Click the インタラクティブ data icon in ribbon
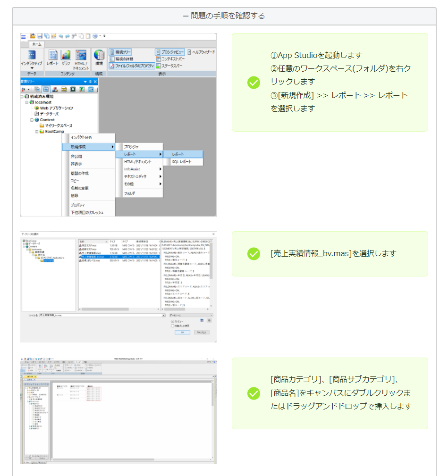 click(x=31, y=57)
